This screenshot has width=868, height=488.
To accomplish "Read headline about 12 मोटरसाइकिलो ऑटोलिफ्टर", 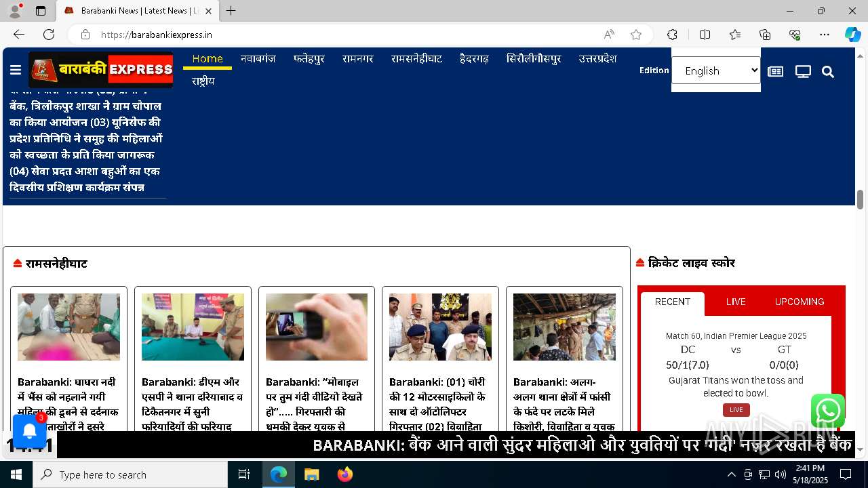I will click(x=437, y=404).
